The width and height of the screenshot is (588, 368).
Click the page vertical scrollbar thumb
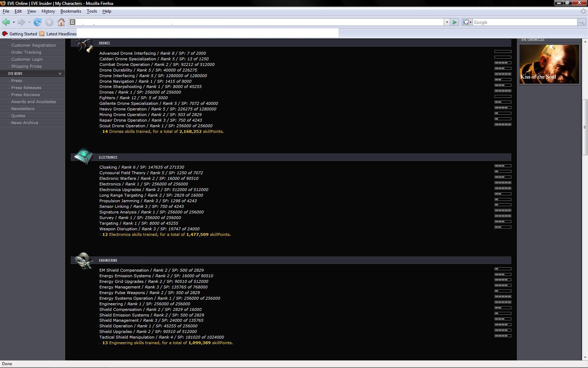585,127
